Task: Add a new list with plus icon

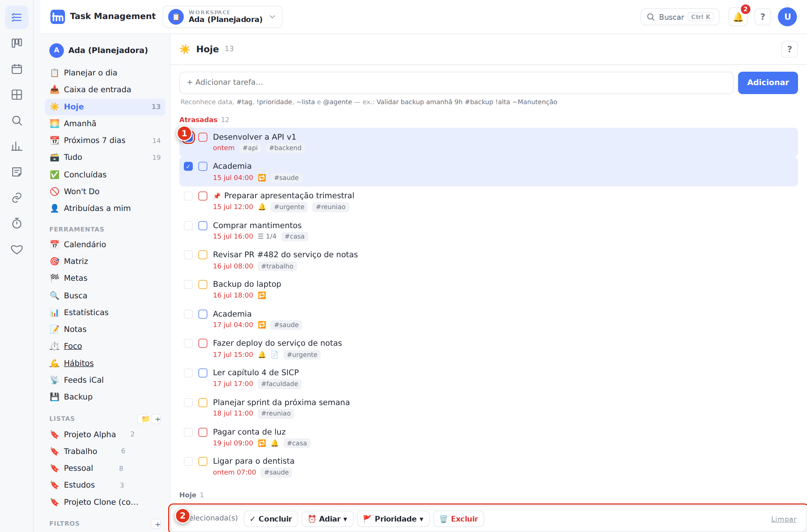Action: 158,419
